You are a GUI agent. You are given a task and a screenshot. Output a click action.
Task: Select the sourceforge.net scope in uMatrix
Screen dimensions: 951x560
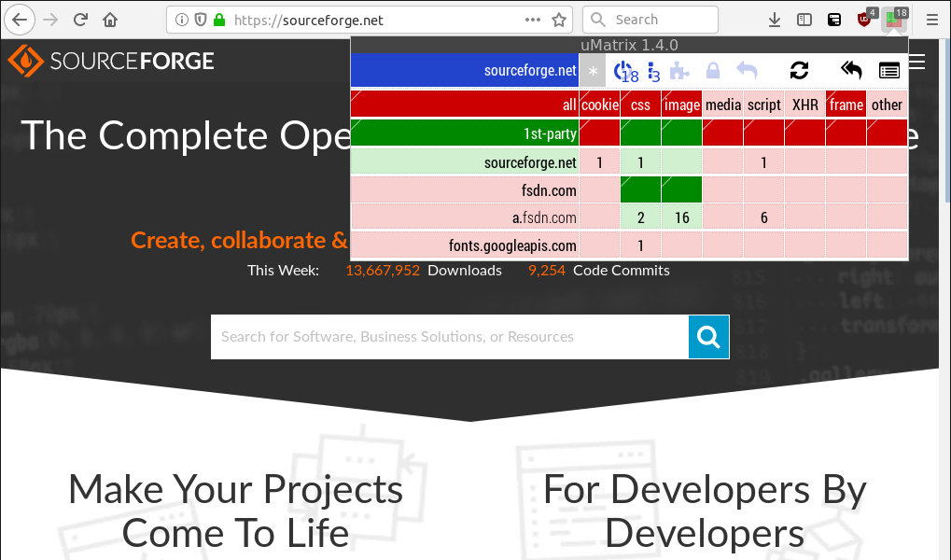point(465,70)
